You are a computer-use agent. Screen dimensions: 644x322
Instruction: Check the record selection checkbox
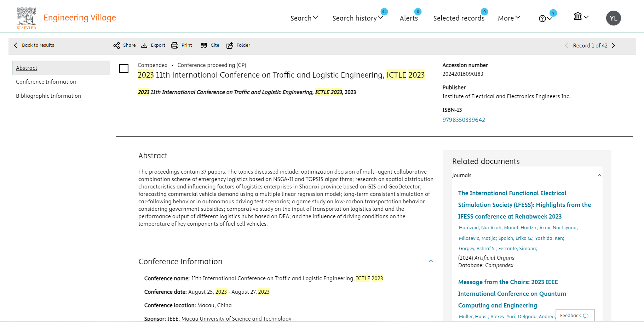pyautogui.click(x=124, y=68)
